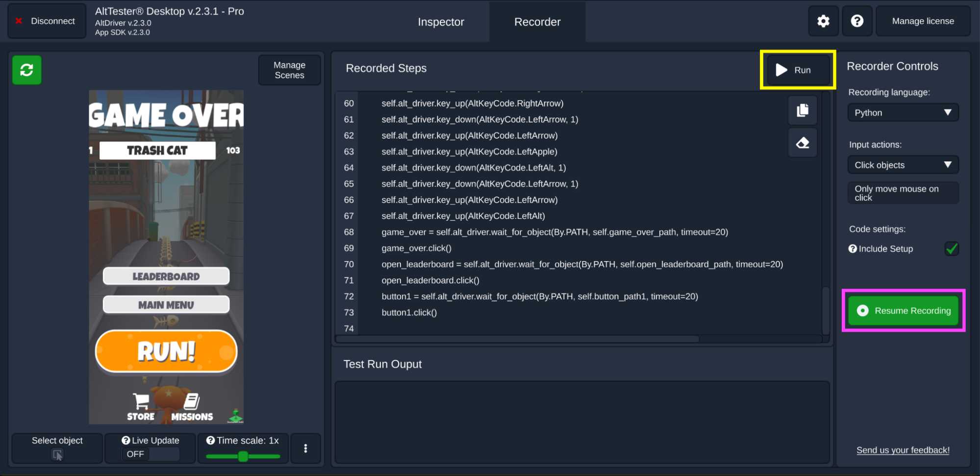Click the Test Run Output area
The width and height of the screenshot is (980, 476).
tap(582, 422)
